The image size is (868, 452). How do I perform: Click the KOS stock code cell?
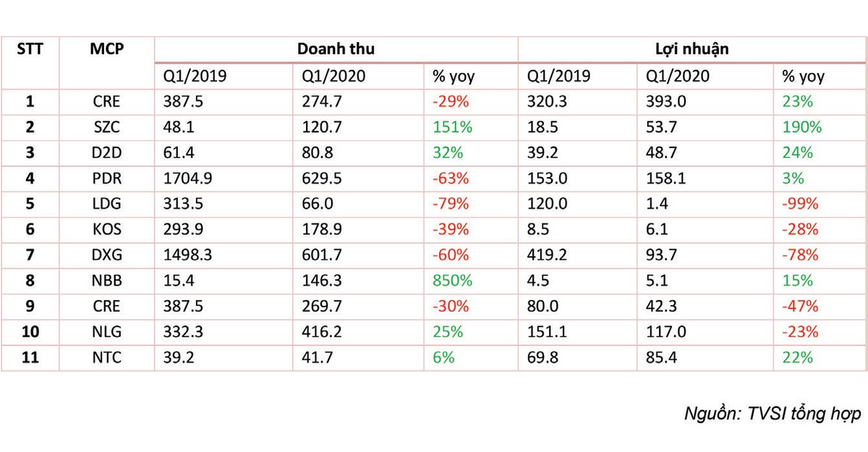click(x=107, y=229)
